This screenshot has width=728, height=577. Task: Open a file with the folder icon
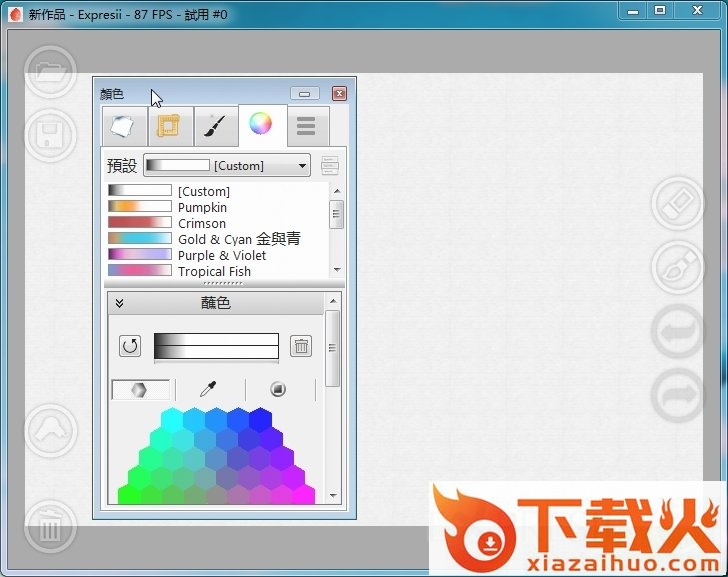[x=51, y=71]
